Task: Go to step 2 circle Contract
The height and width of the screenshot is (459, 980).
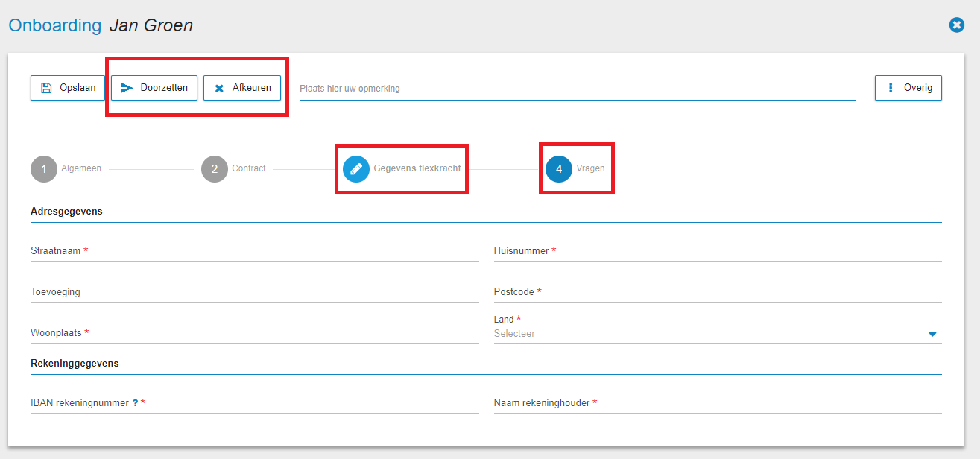Action: pos(215,169)
